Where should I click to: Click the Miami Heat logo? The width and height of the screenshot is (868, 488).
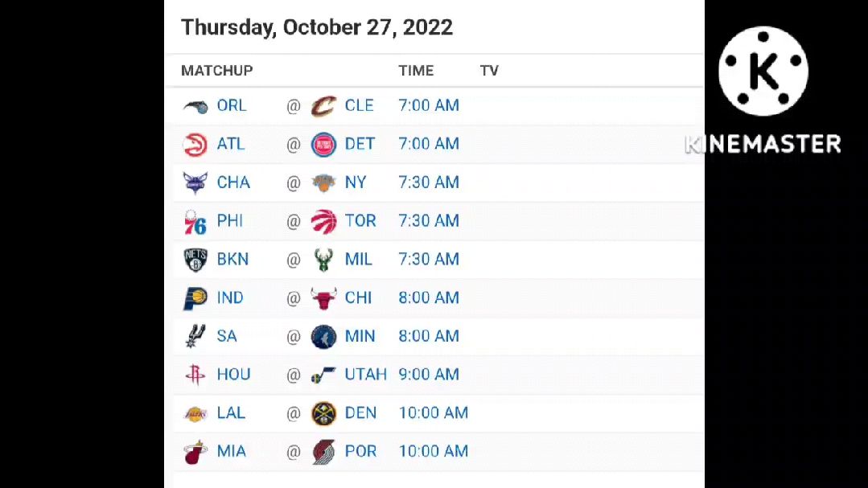point(195,452)
